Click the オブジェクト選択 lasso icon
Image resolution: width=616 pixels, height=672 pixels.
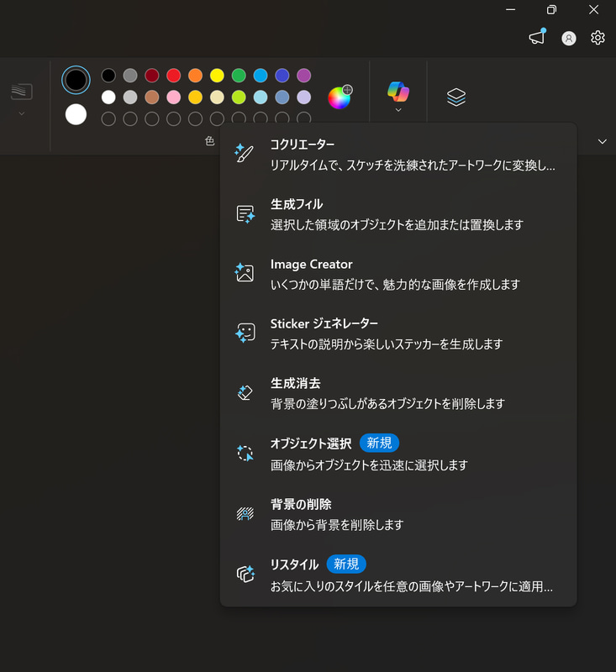click(245, 453)
